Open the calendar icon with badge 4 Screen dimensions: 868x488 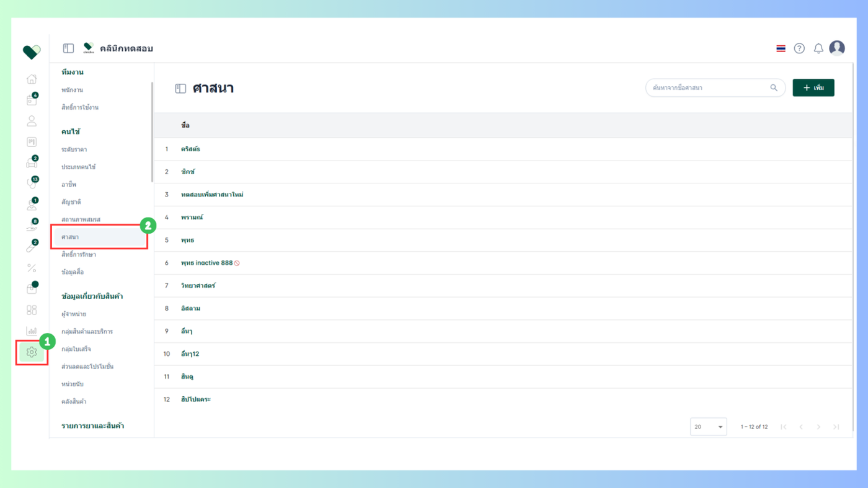pyautogui.click(x=32, y=100)
